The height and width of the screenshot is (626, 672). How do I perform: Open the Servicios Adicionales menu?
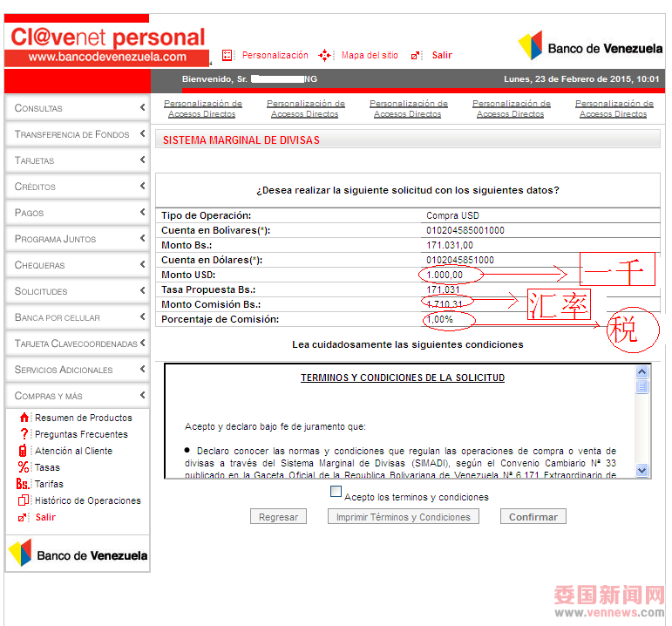(78, 370)
